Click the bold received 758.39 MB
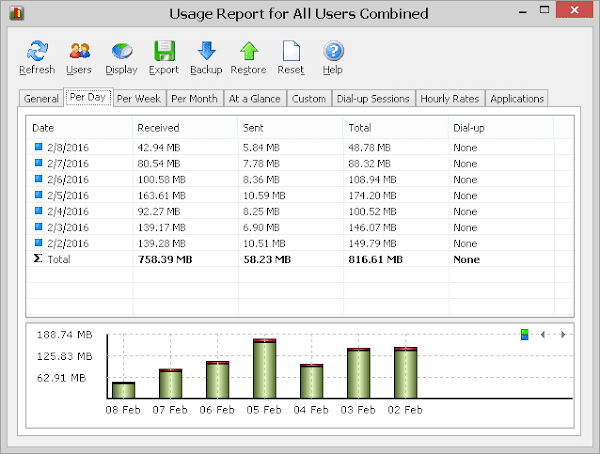Viewport: 600px width, 454px height. point(165,259)
